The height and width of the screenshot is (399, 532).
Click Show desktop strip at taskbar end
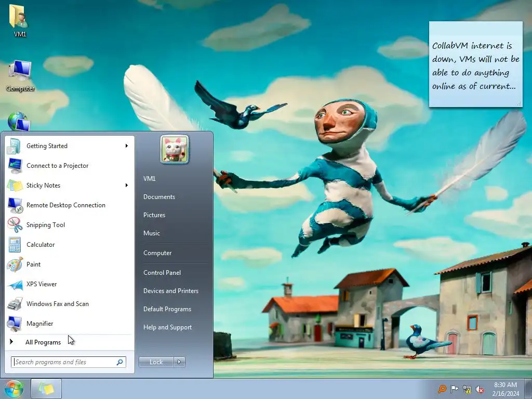coord(528,389)
